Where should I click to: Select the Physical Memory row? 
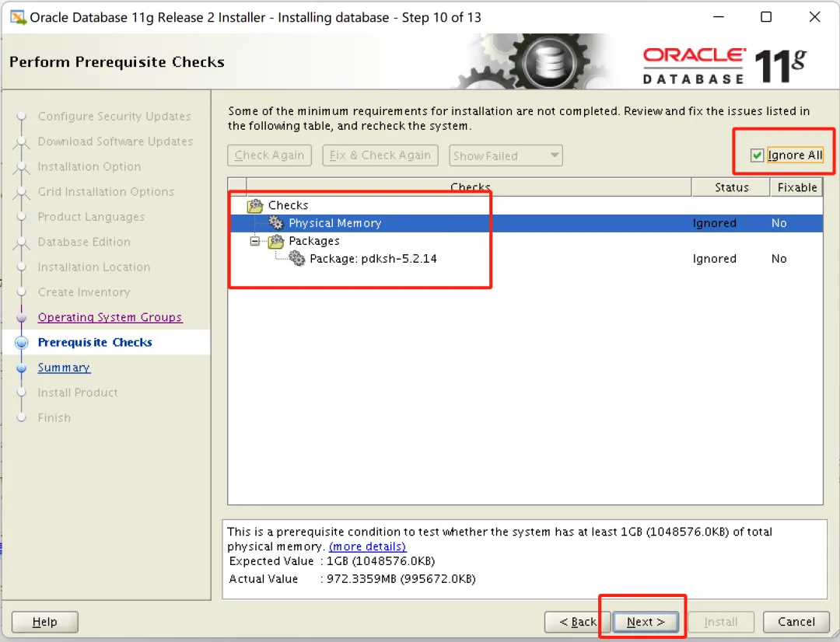coord(526,223)
